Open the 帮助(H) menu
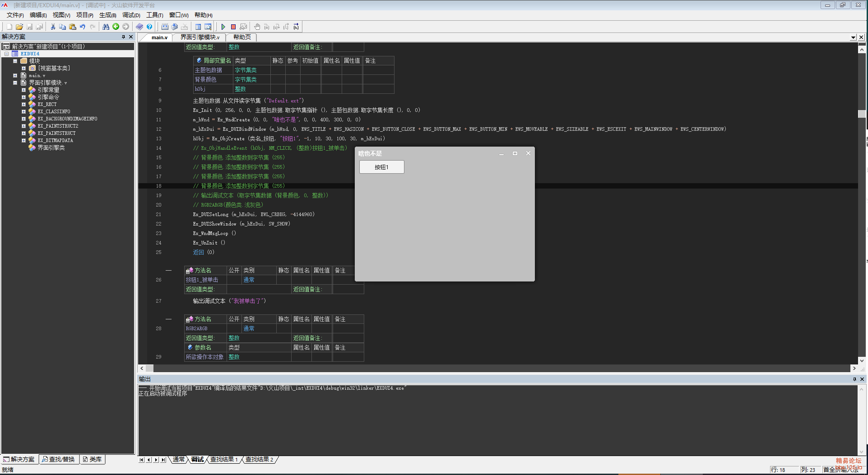This screenshot has width=868, height=475. pyautogui.click(x=204, y=15)
